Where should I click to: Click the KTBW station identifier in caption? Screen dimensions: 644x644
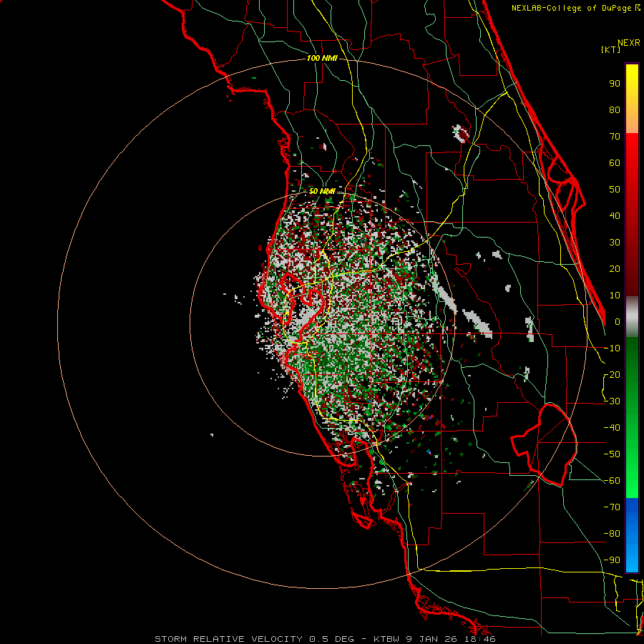click(x=387, y=639)
